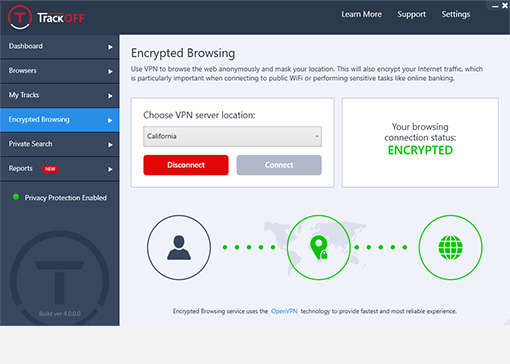Image resolution: width=510 pixels, height=364 pixels.
Task: Open the Support page
Action: tap(411, 14)
